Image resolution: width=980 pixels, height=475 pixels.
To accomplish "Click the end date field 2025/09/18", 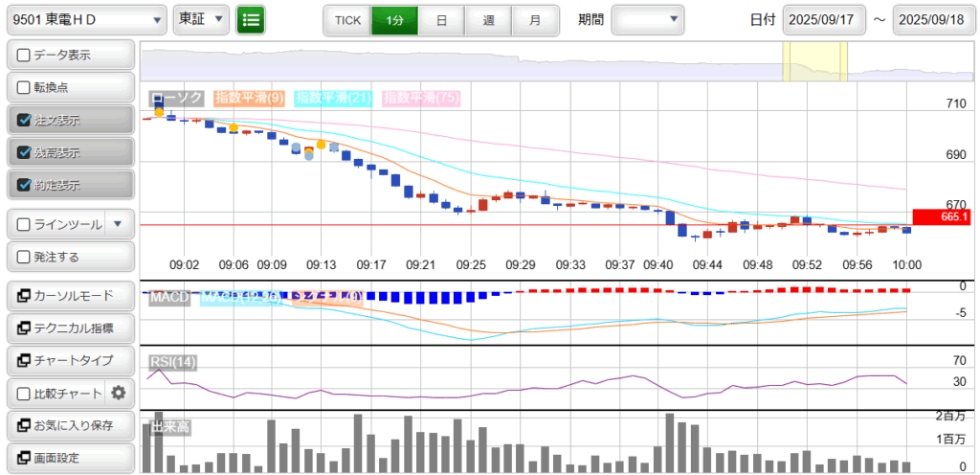I will click(936, 20).
